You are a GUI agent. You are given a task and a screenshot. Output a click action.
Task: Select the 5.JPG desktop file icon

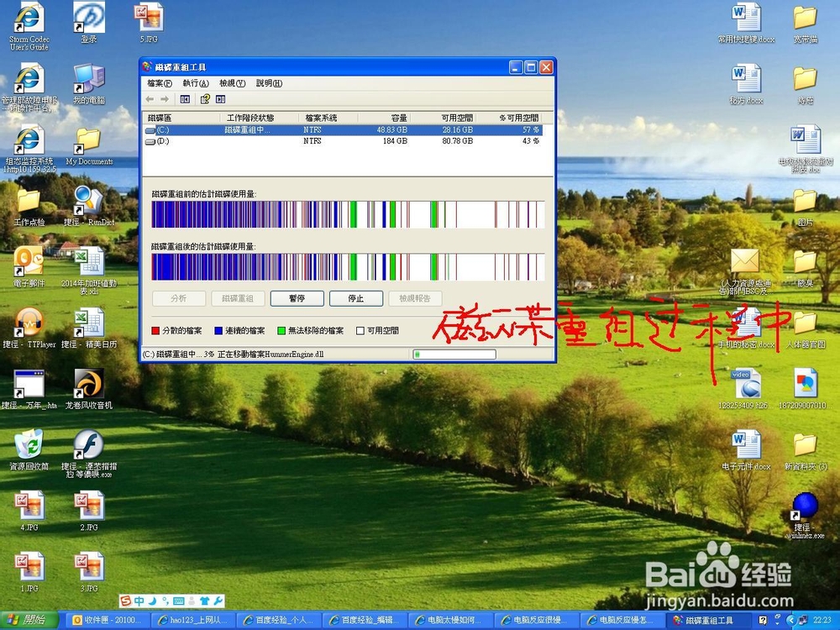point(149,23)
